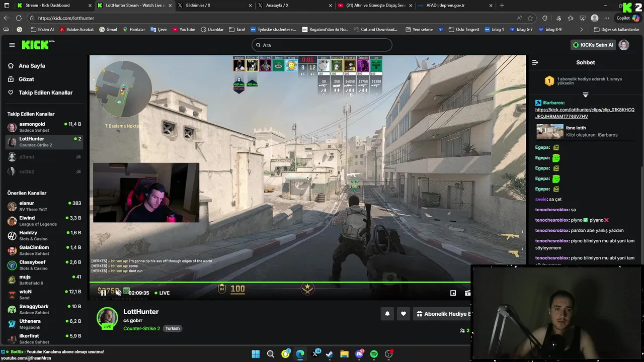Open the Adobe Acrobat bookmark
Viewport: 644px width, 362px height.
click(x=76, y=29)
